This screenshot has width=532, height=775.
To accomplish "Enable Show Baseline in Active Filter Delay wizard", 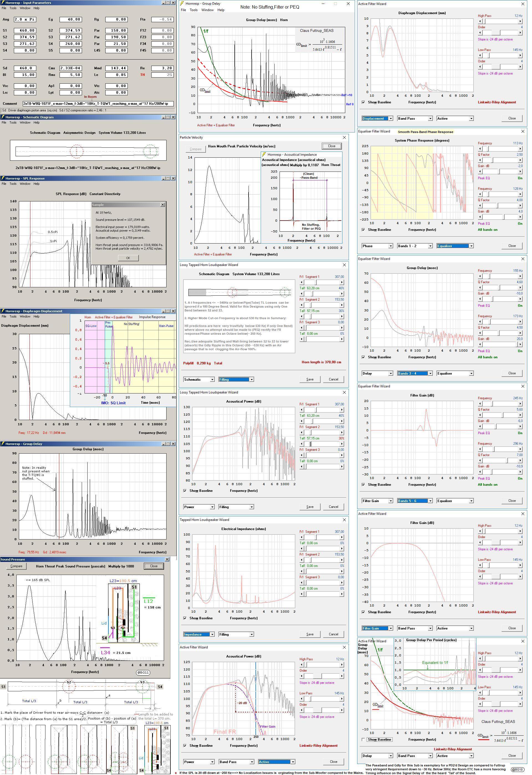I will pos(363,739).
